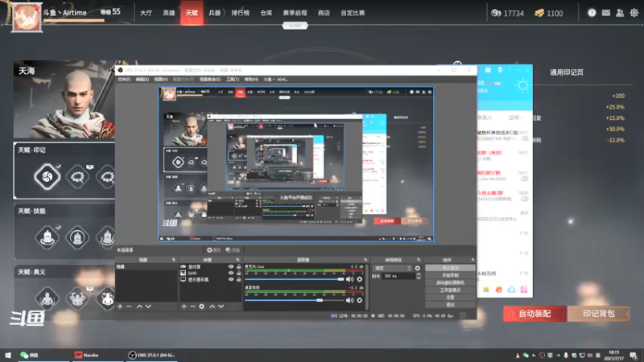Move scene up with the arrow
Screen dimensions: 644x362
tap(139, 306)
